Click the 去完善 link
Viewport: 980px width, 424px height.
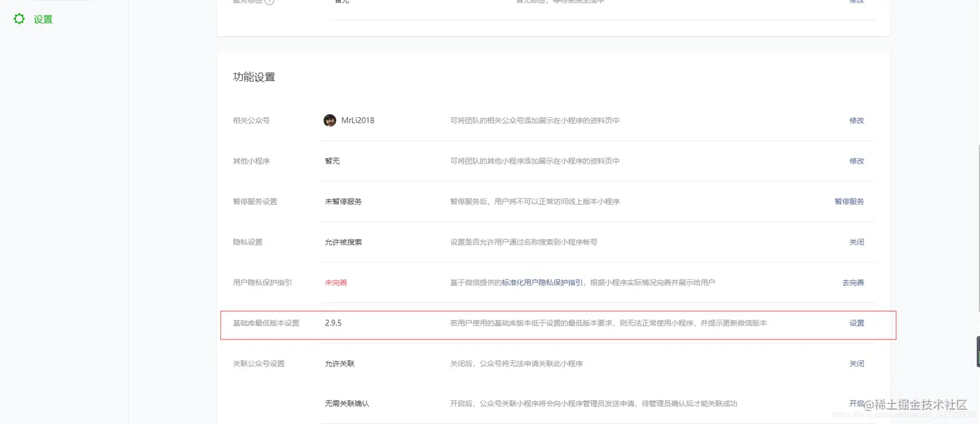coord(853,283)
